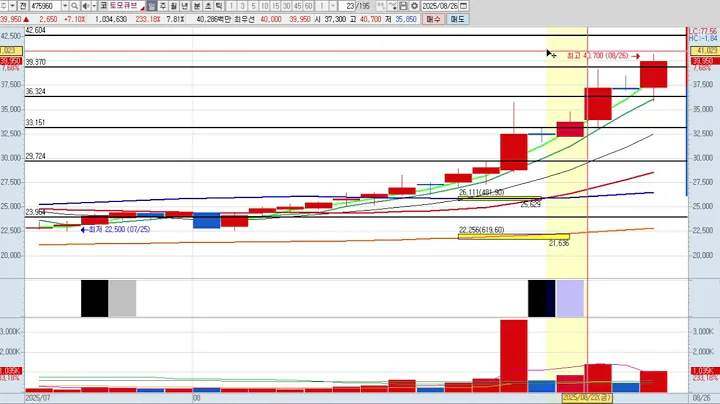Choose the 3 interval button

242,6
